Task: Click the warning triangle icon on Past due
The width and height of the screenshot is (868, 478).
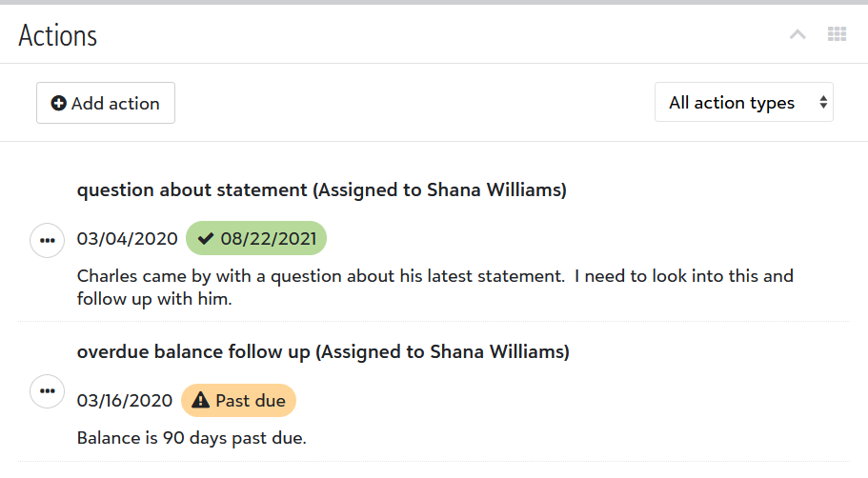Action: 200,401
